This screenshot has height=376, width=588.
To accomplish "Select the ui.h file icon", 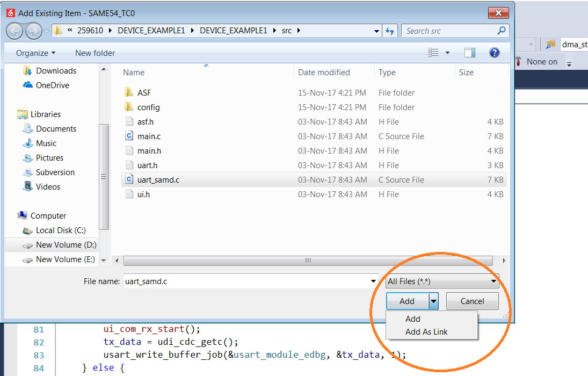I will 129,194.
